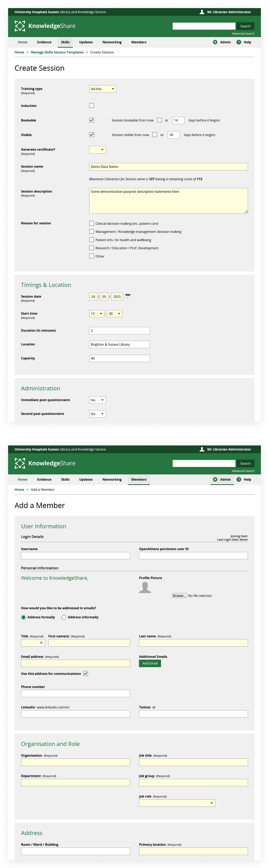Viewport: 269px width, 868px height.
Task: Click the Help question icon above Create Session
Action: tap(239, 42)
